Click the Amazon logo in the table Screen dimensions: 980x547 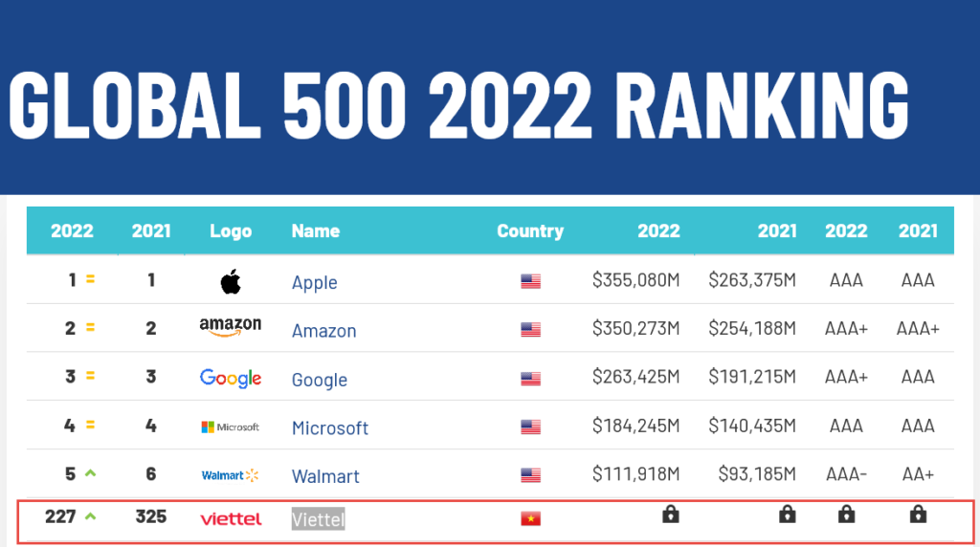(x=230, y=327)
